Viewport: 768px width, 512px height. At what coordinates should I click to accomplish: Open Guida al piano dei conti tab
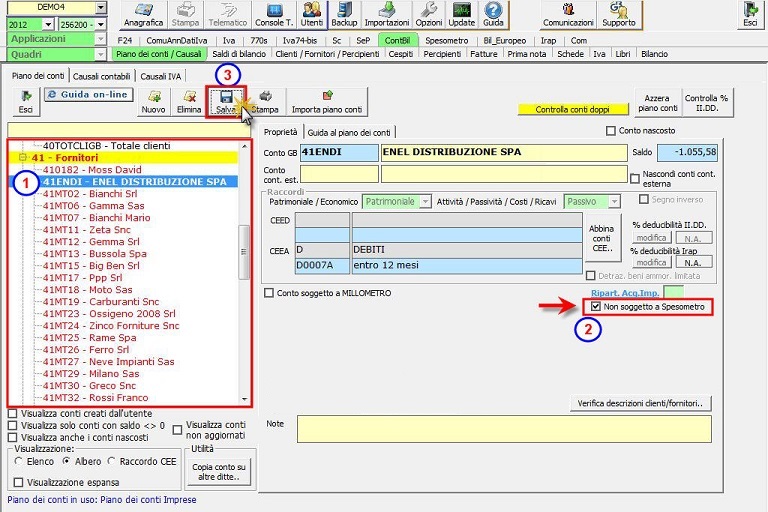(x=349, y=132)
